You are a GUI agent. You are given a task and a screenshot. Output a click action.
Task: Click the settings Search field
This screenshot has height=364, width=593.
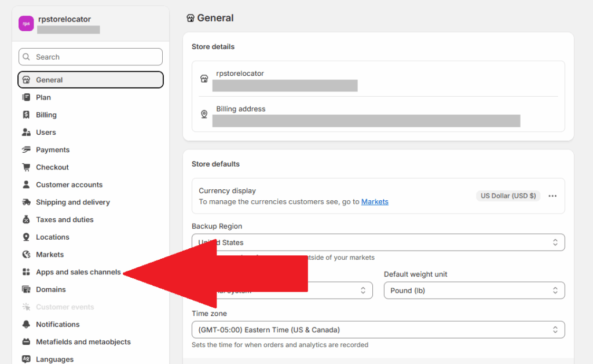click(90, 57)
